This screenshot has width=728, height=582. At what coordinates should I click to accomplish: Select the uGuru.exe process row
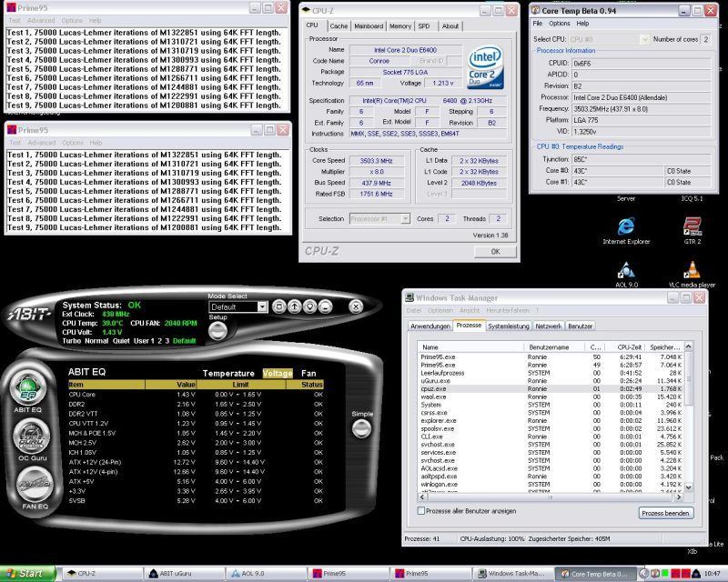[551, 381]
